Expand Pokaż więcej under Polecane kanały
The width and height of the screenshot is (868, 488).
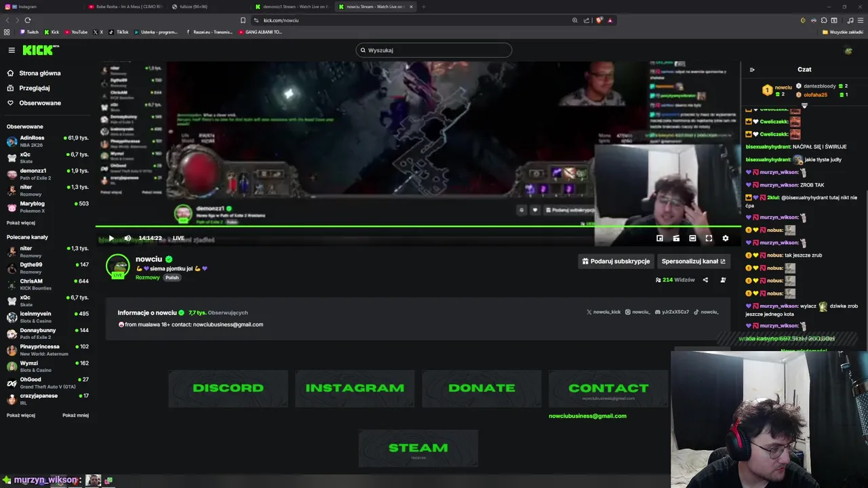(x=21, y=415)
